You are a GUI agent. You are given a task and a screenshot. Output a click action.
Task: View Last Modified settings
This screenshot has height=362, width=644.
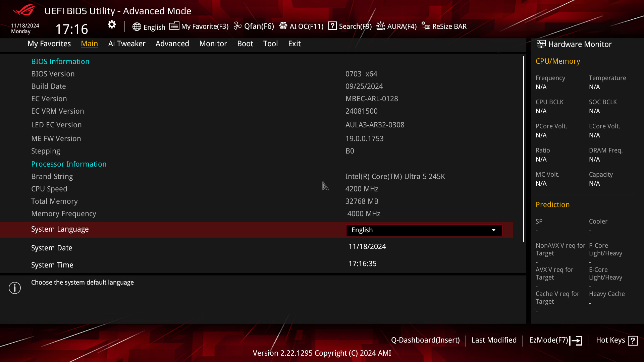coord(494,340)
